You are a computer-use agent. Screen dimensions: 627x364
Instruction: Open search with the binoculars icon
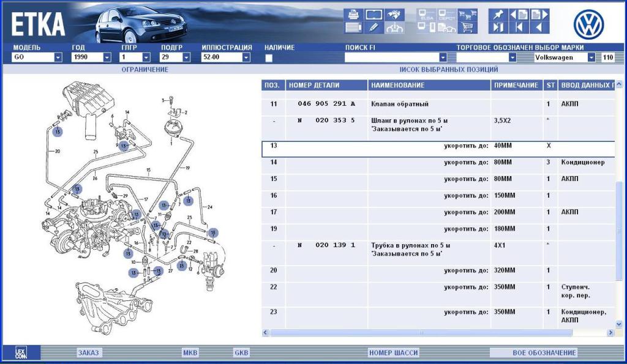[394, 15]
